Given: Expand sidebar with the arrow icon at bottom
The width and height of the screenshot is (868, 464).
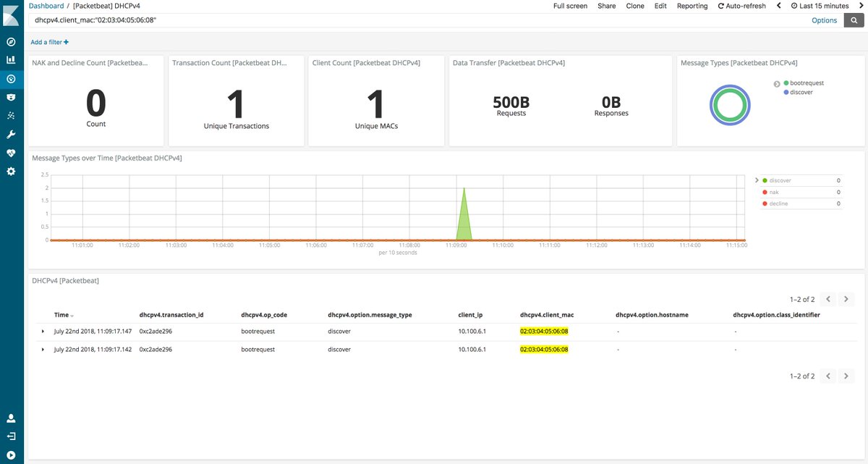Looking at the screenshot, I should click(11, 455).
